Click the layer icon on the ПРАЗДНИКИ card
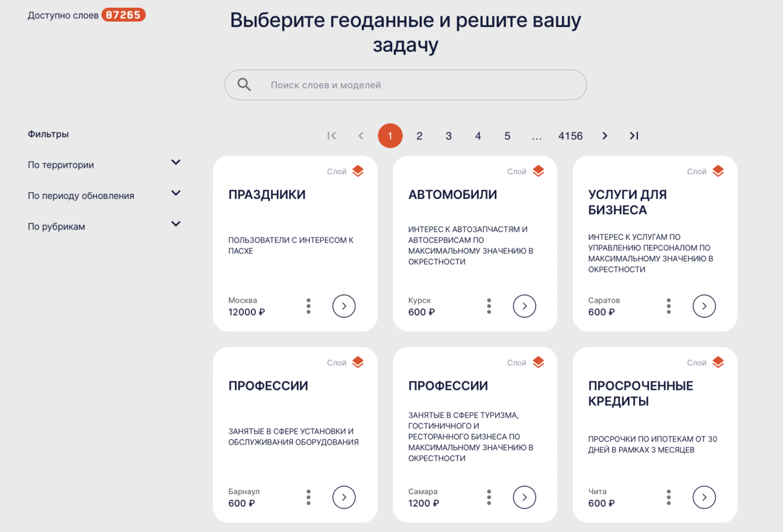Viewport: 783px width, 532px height. 357,171
